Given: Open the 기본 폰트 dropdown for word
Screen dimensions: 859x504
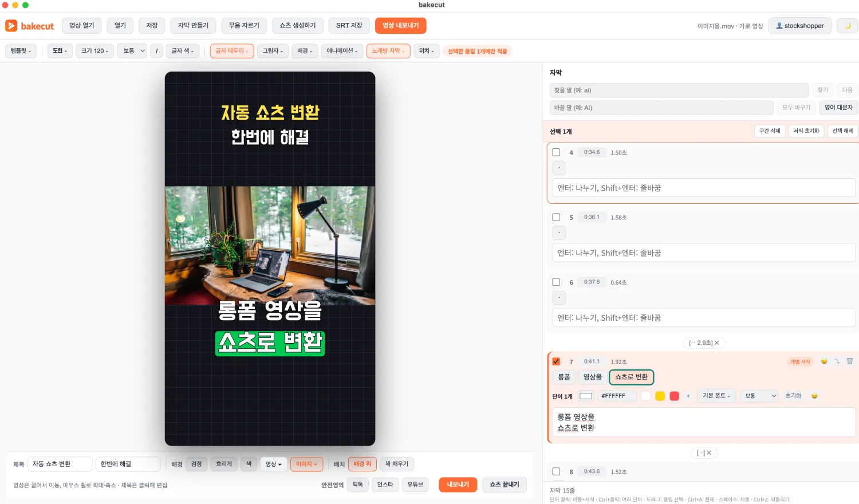Looking at the screenshot, I should [x=716, y=396].
